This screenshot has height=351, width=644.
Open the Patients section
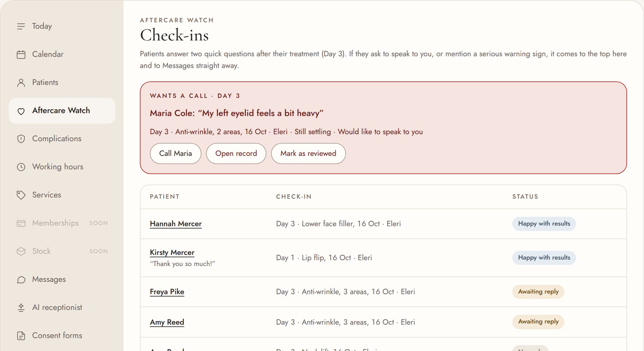tap(62, 82)
